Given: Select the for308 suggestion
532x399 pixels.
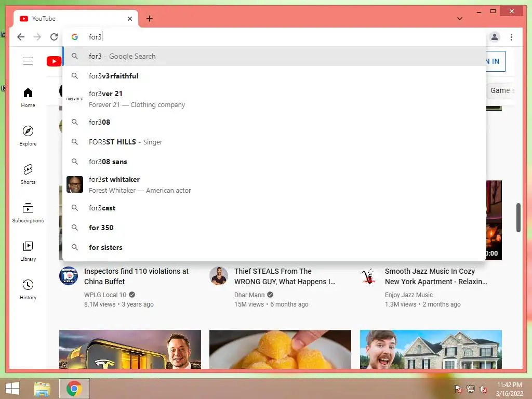Looking at the screenshot, I should coord(274,122).
